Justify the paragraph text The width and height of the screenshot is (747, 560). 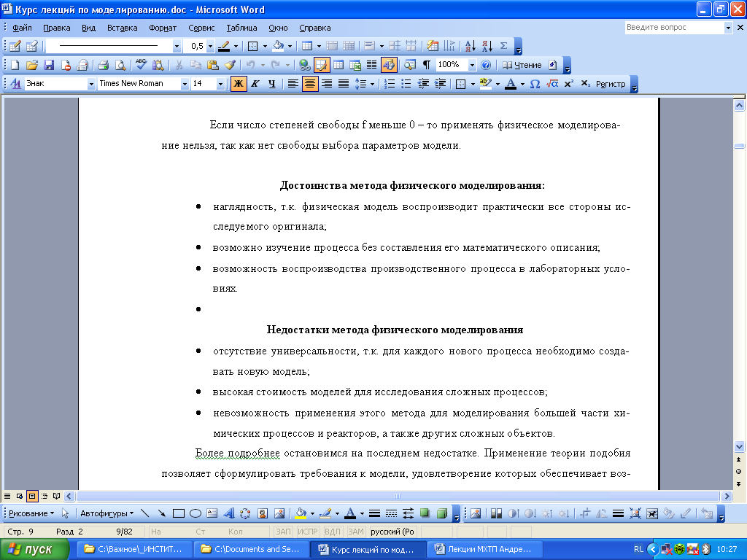coord(344,84)
